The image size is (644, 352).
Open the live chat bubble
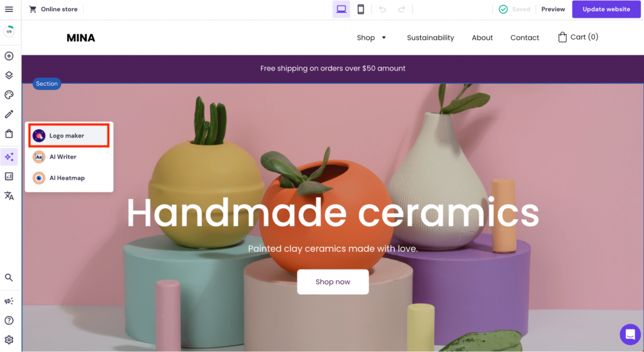[x=630, y=334]
